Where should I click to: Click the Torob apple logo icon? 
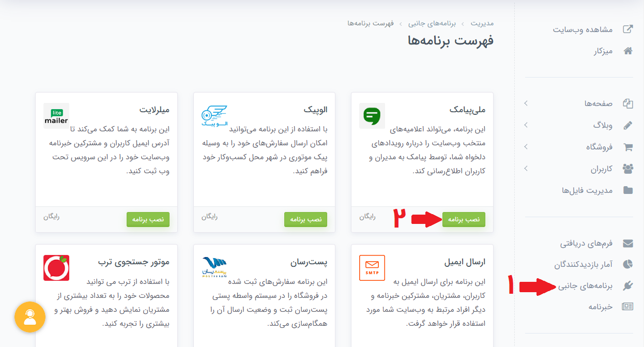[56, 267]
